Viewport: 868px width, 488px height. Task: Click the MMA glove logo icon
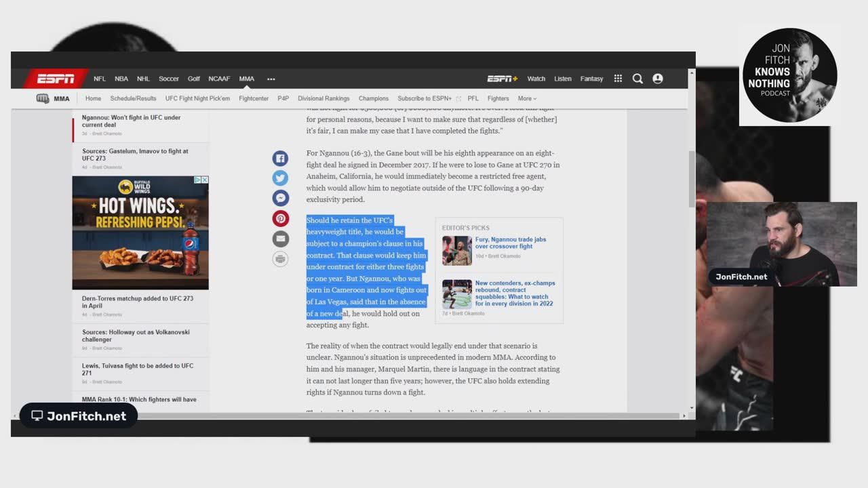coord(43,98)
